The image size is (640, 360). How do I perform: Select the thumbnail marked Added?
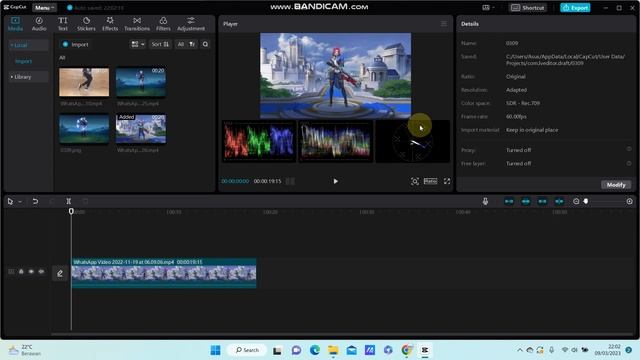141,129
